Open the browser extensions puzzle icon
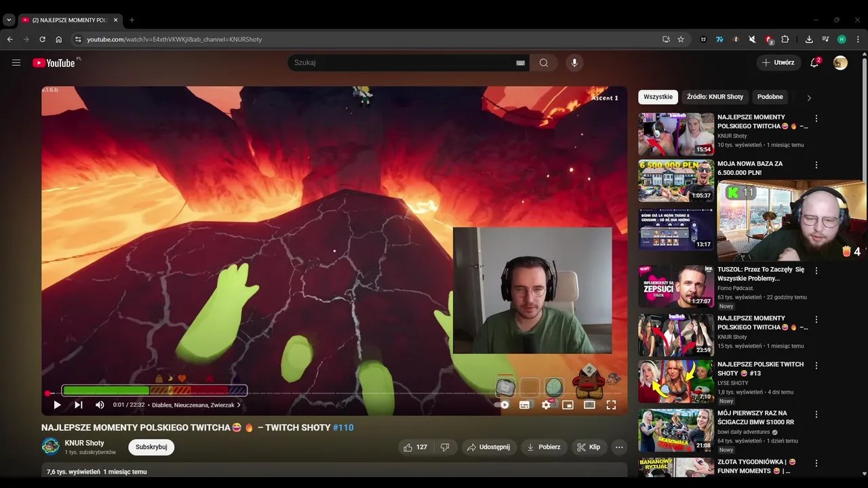The height and width of the screenshot is (488, 868). tap(785, 39)
